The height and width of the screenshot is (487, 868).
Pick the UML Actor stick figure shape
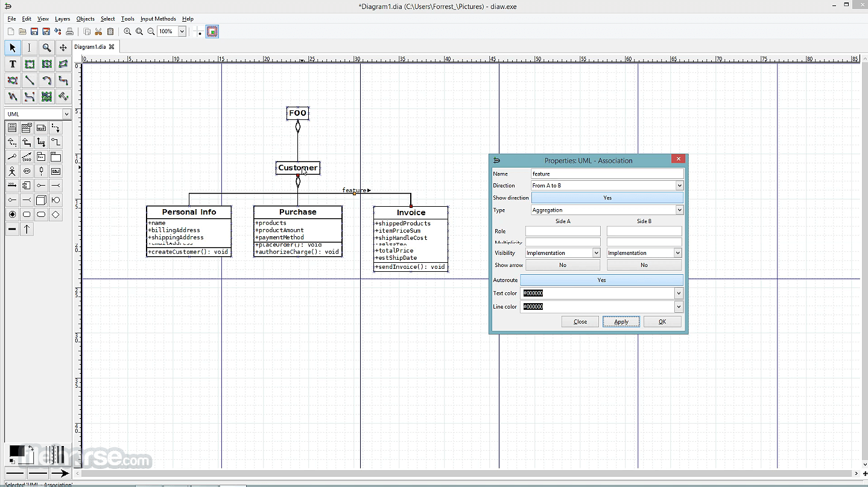click(12, 171)
